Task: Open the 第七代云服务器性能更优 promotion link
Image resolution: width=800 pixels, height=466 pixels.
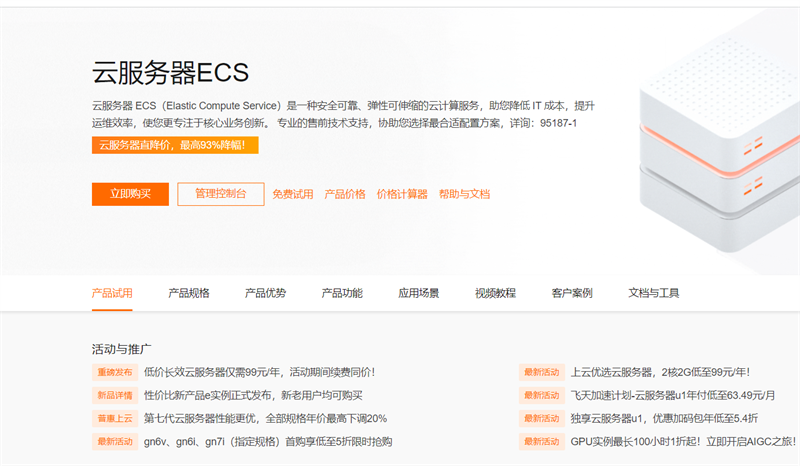Action: [265, 419]
